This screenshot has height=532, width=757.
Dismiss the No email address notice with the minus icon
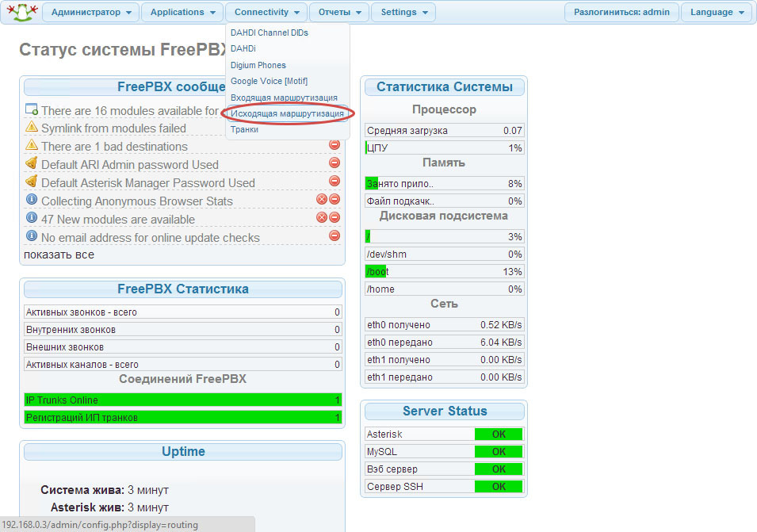335,235
